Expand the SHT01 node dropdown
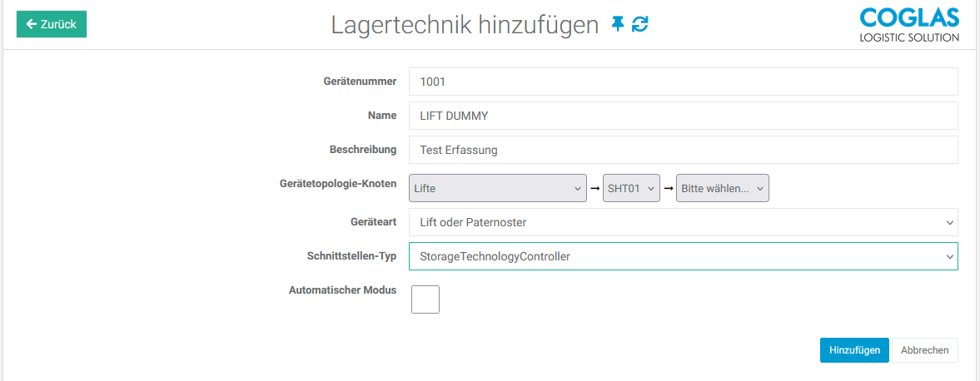The height and width of the screenshot is (381, 980). coord(631,188)
